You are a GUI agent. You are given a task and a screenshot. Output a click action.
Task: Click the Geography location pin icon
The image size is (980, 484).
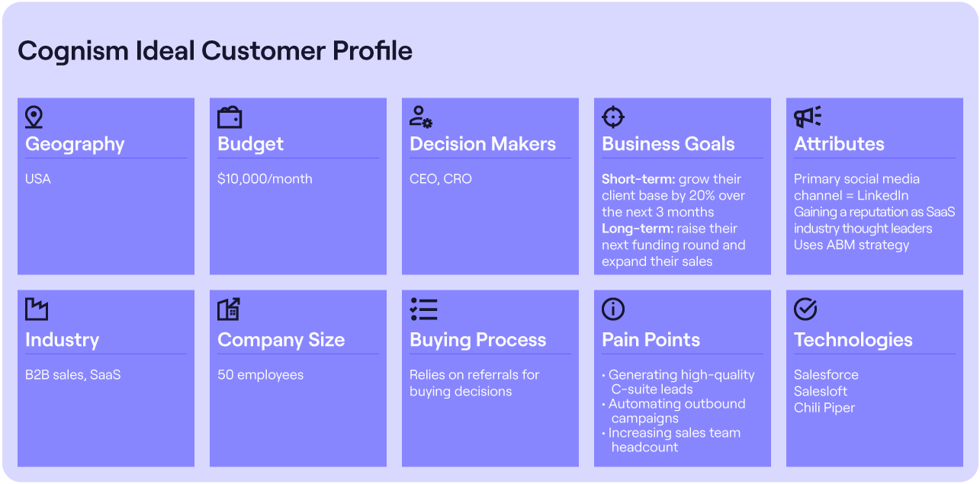pyautogui.click(x=34, y=117)
